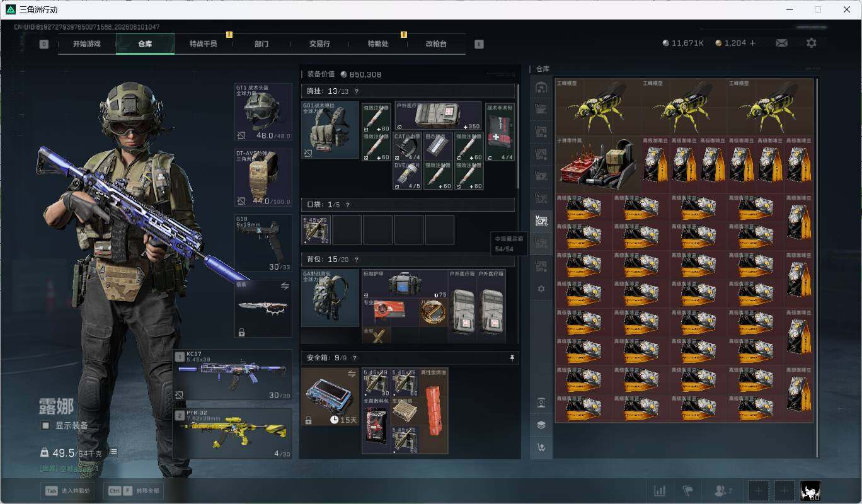Click the swap arrows on the knife slot
Image resolution: width=862 pixels, height=504 pixels.
285,286
